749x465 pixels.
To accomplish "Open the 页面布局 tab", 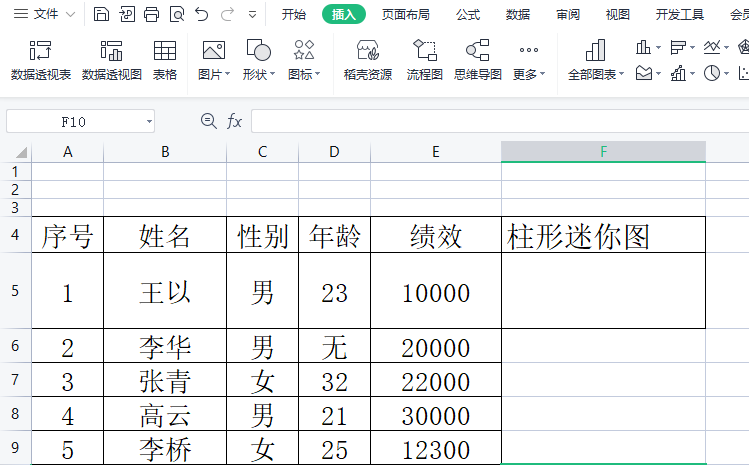I will [406, 15].
